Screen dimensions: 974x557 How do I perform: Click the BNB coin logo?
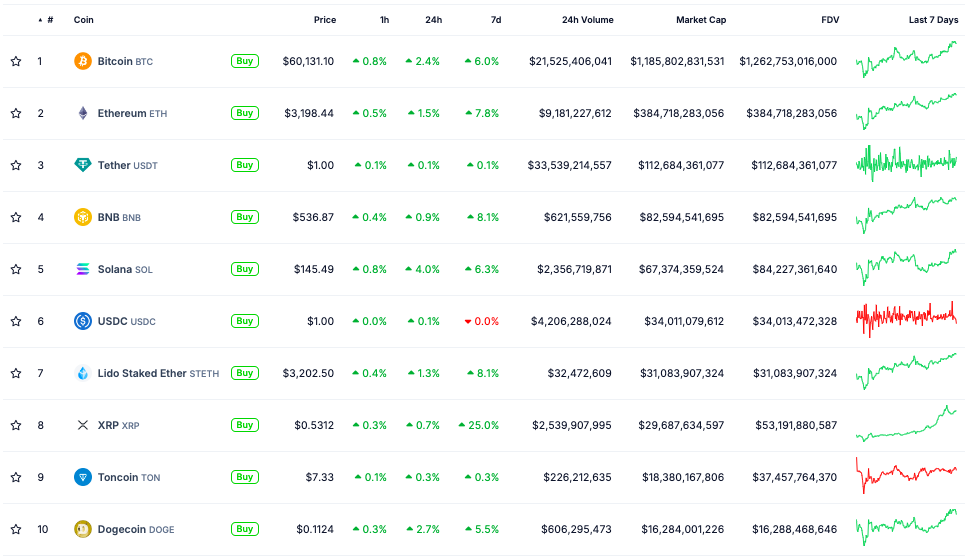tap(83, 217)
